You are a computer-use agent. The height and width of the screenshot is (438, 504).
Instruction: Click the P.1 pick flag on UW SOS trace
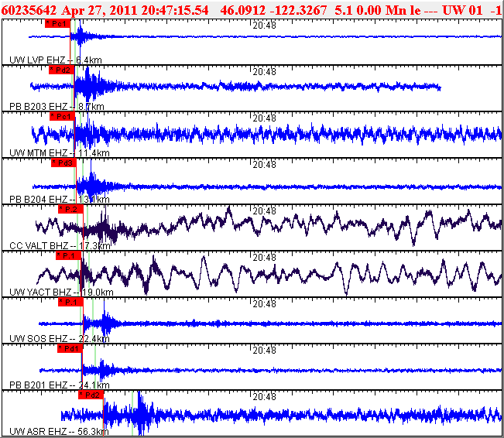(70, 302)
